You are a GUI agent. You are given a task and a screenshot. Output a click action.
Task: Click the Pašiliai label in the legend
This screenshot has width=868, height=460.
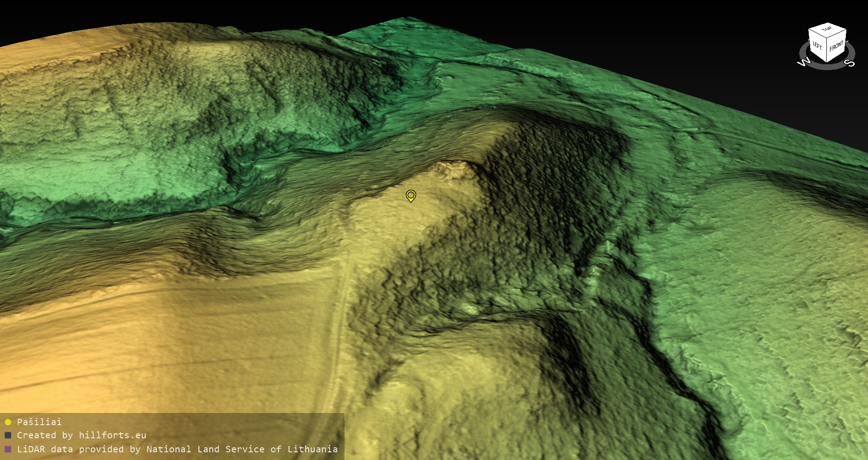click(39, 422)
